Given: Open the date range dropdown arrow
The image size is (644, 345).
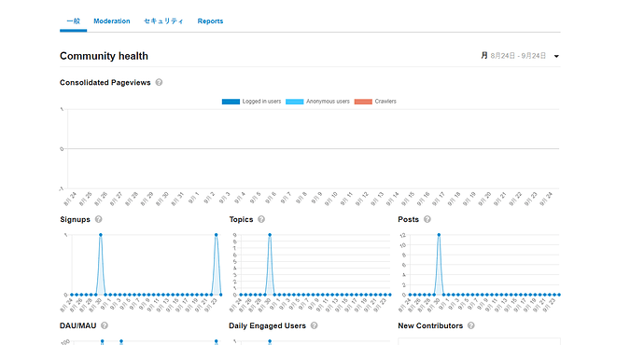Looking at the screenshot, I should tap(556, 56).
